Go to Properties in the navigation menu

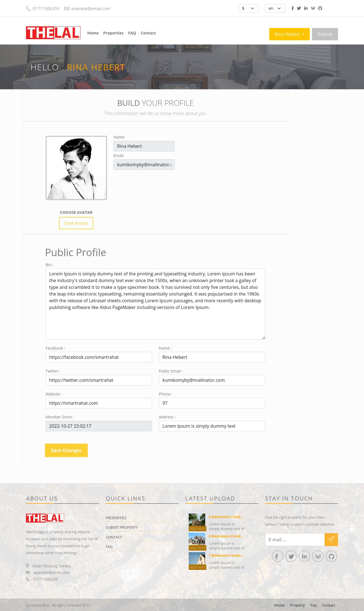tap(113, 33)
